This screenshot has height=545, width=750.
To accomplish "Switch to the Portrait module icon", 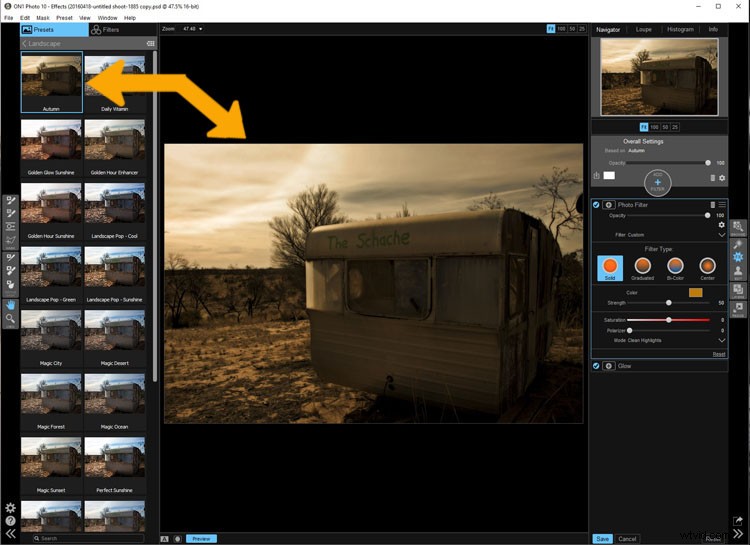I will click(x=738, y=272).
